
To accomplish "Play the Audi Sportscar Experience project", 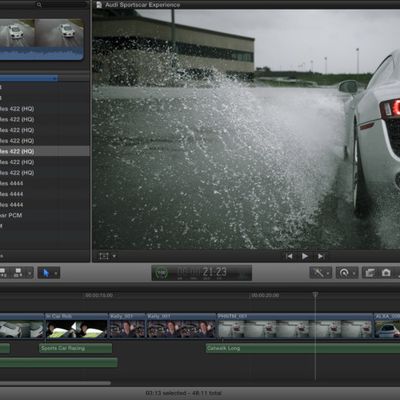I will tap(305, 256).
